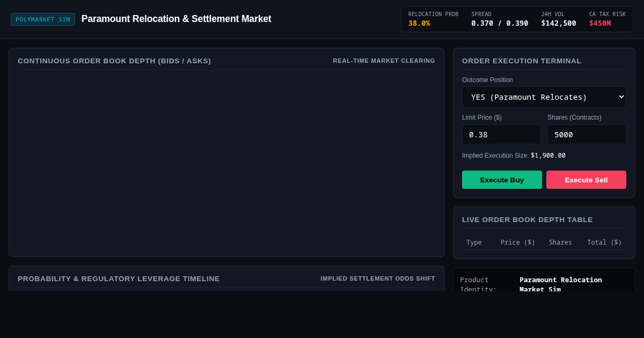Click the Continuous Order Book Depth heading
Image resolution: width=644 pixels, height=338 pixels.
[x=114, y=61]
